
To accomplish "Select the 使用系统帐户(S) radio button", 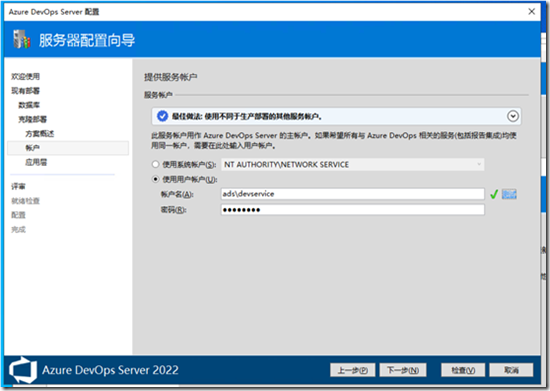I will click(155, 164).
